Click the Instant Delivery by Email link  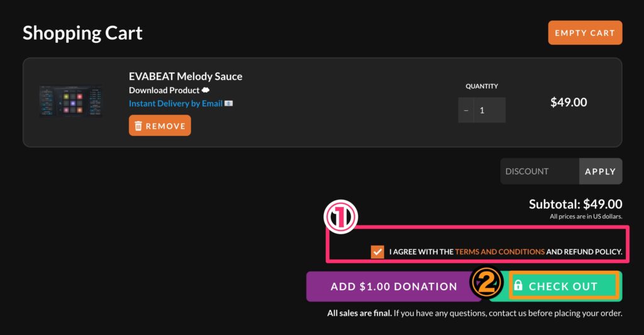[x=175, y=103]
